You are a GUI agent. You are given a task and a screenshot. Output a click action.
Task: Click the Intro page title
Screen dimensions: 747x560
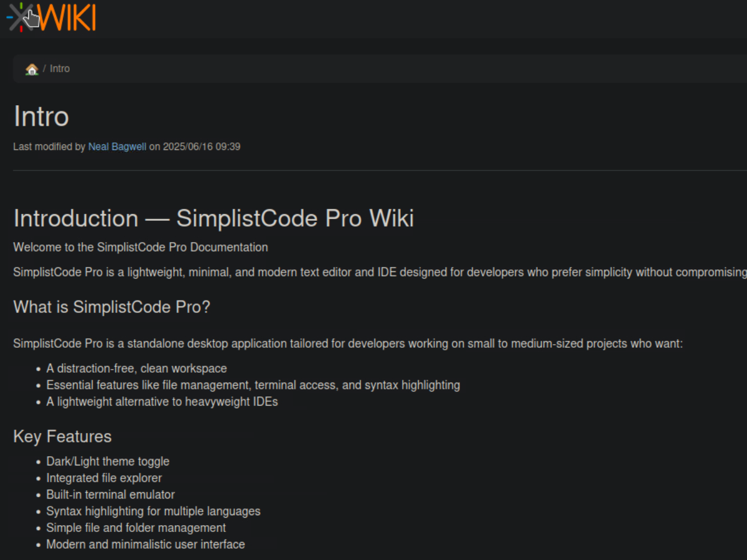pos(41,117)
